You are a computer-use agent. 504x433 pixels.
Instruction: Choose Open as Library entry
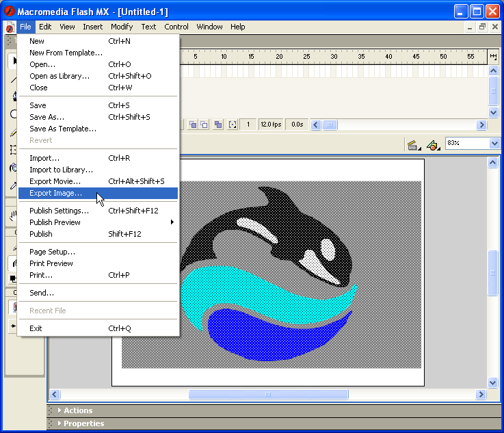[x=98, y=76]
